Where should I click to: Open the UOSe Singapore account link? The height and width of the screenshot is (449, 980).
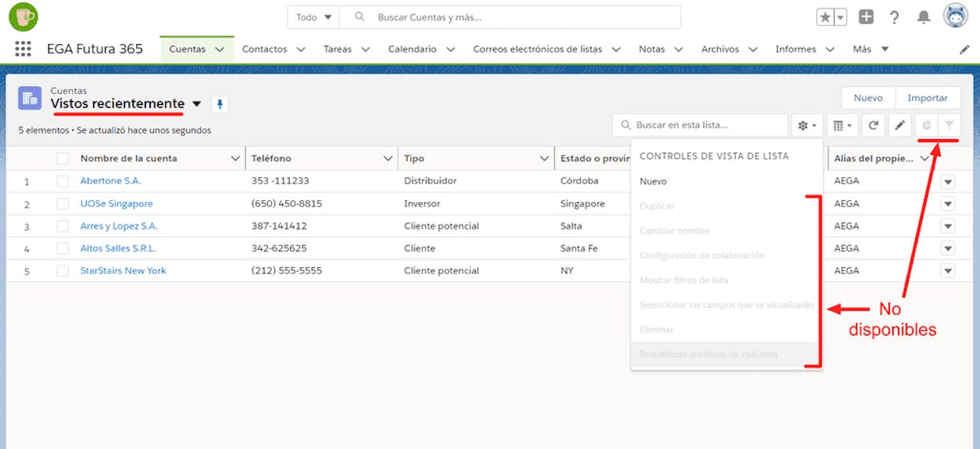click(117, 204)
